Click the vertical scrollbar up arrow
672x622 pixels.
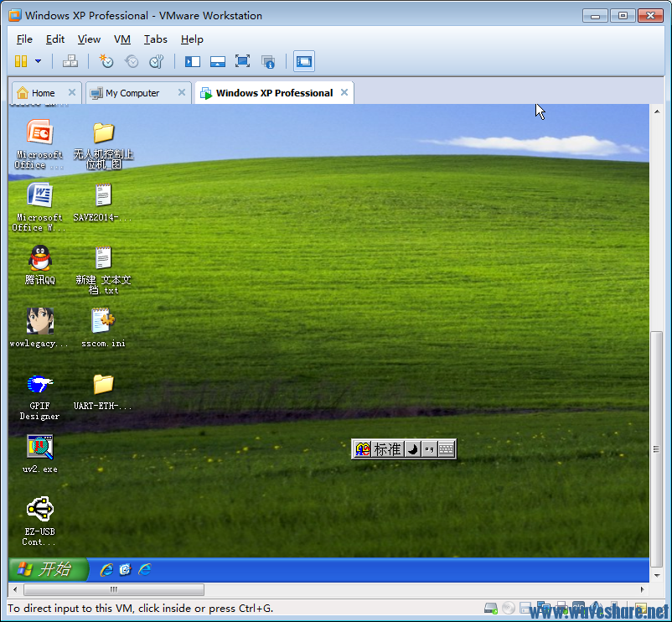[657, 111]
